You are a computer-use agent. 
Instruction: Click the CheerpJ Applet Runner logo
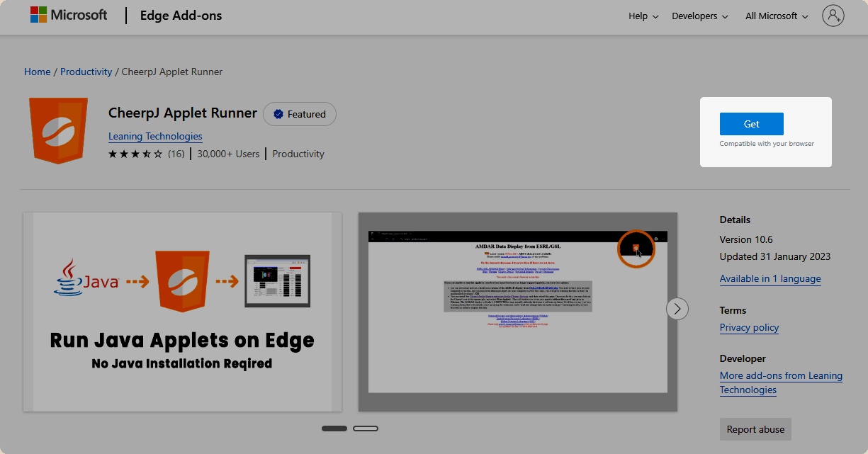click(58, 131)
